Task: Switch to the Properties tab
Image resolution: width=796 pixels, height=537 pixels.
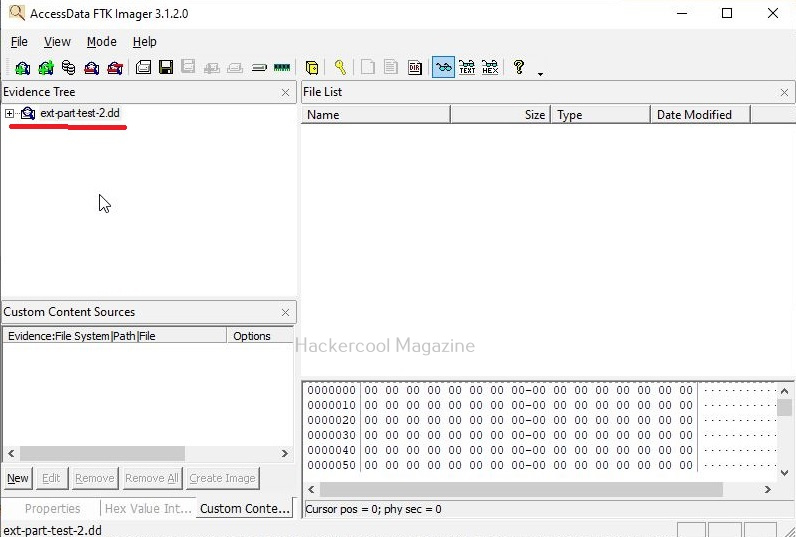Action: [52, 509]
